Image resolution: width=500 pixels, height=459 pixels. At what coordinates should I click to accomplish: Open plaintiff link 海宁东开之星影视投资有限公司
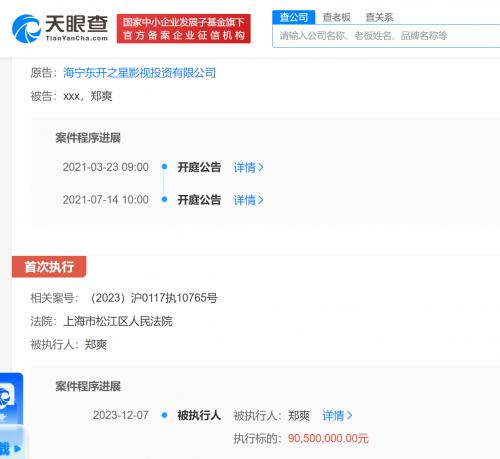pyautogui.click(x=139, y=73)
